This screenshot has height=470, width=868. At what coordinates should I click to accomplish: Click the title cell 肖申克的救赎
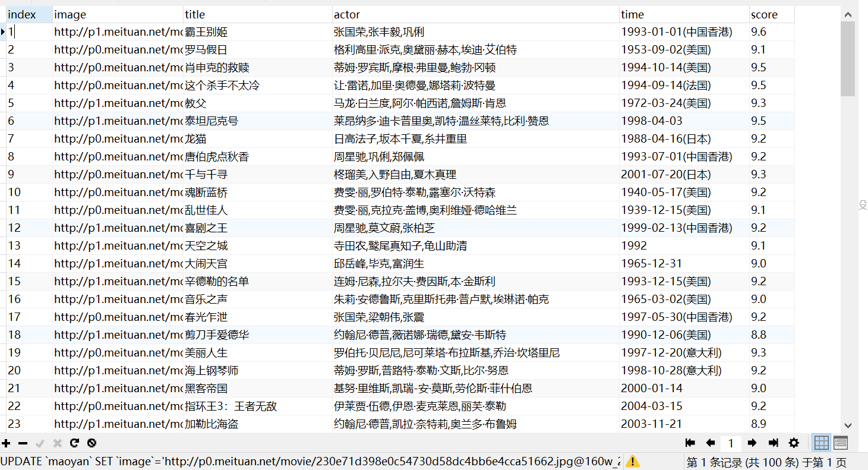(x=257, y=68)
